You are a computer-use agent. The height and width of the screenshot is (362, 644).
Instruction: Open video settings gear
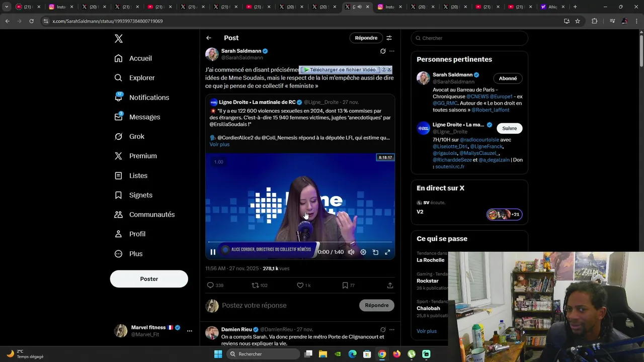tap(363, 252)
